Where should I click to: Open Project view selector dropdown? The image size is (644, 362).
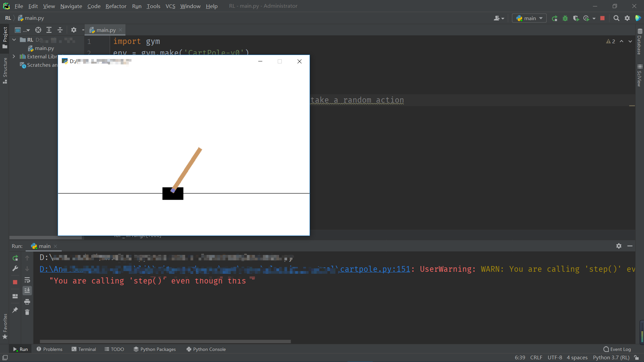pos(22,30)
